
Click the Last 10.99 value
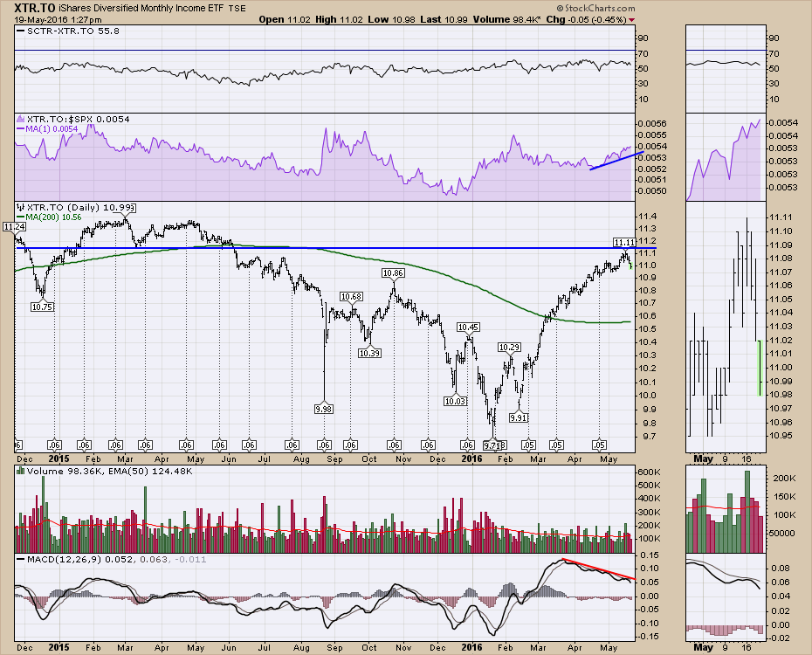444,19
